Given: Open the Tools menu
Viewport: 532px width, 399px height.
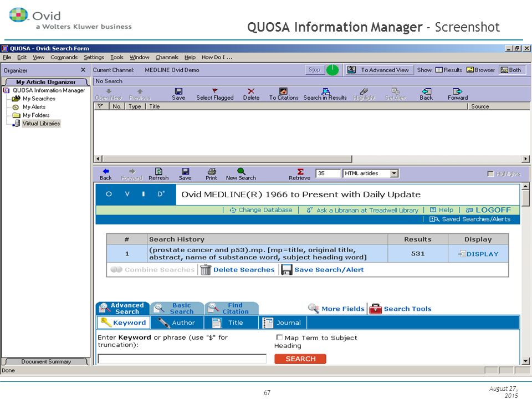Looking at the screenshot, I should [117, 57].
